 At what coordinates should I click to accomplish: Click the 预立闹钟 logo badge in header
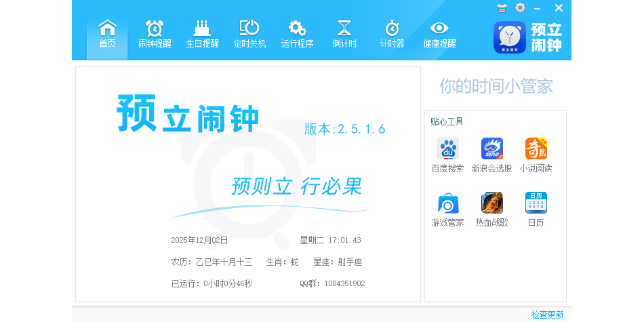pos(510,37)
